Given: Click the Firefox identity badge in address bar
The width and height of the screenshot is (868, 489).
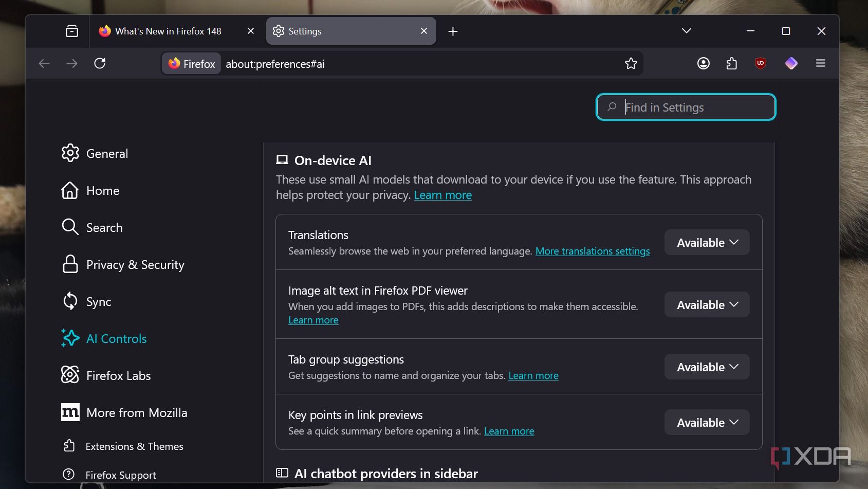Looking at the screenshot, I should coord(192,64).
